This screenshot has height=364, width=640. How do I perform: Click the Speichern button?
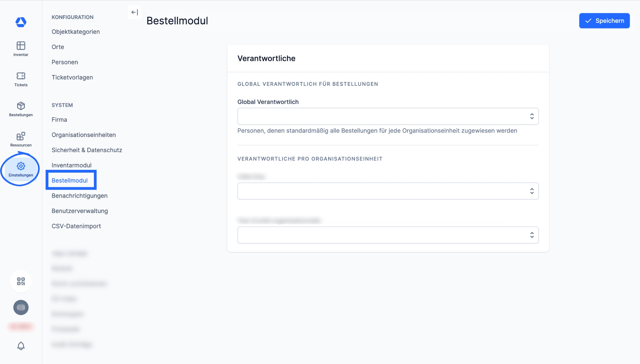point(604,21)
